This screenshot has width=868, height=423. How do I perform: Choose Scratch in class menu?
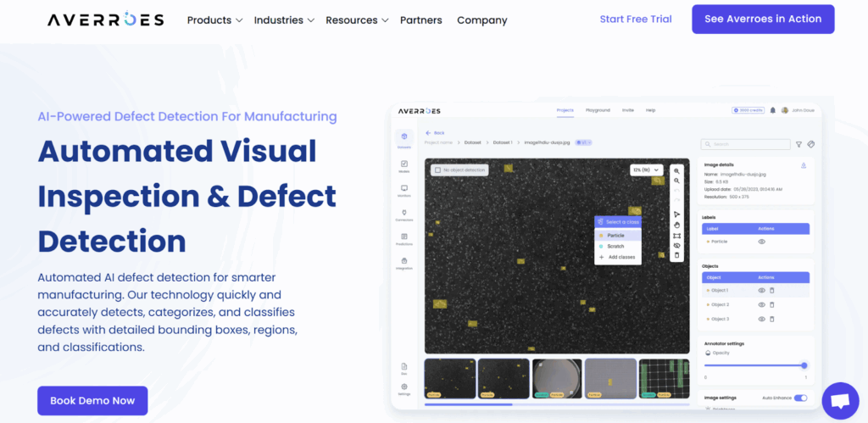[618, 247]
